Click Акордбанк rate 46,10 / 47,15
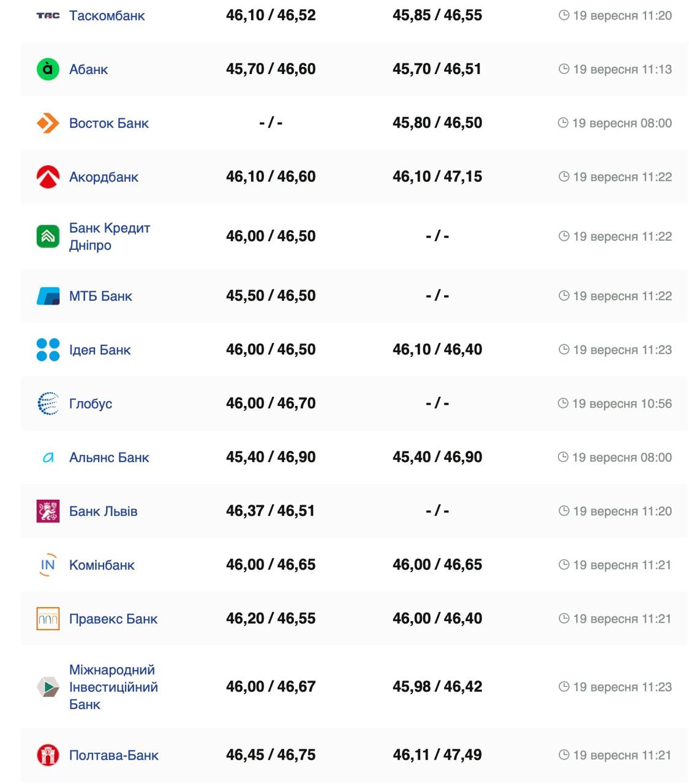 click(437, 176)
